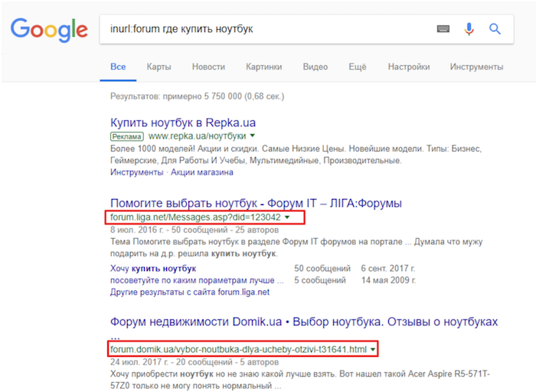Open Настройки in the search bar
Image resolution: width=536 pixels, height=392 pixels.
409,67
